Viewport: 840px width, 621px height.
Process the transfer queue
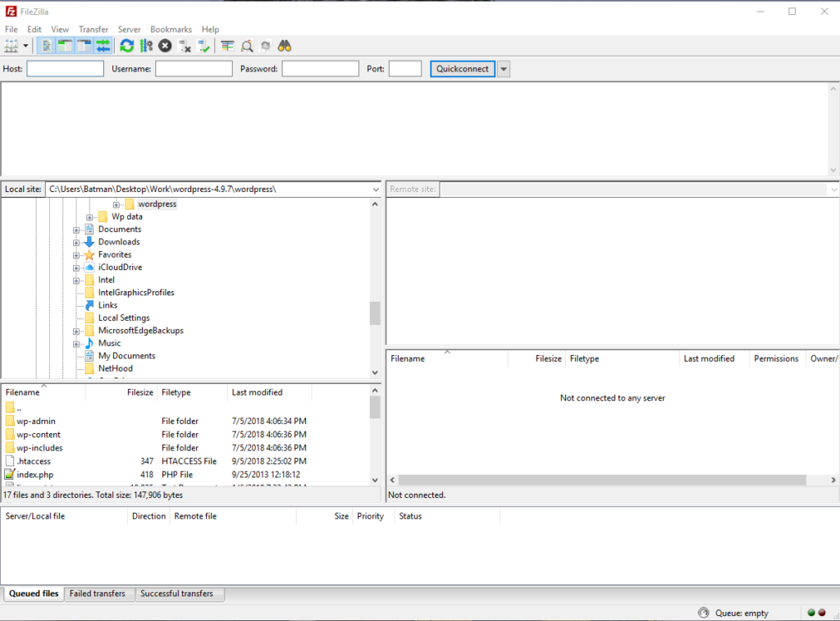(146, 46)
